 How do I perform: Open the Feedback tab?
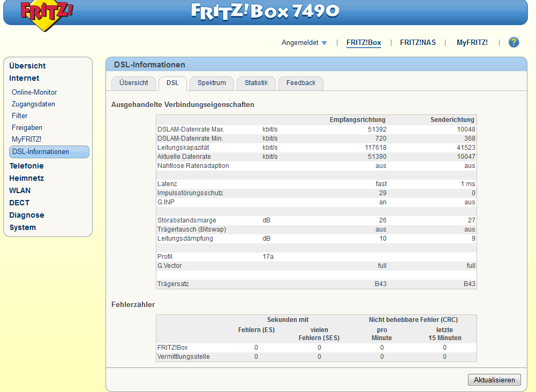click(x=301, y=83)
